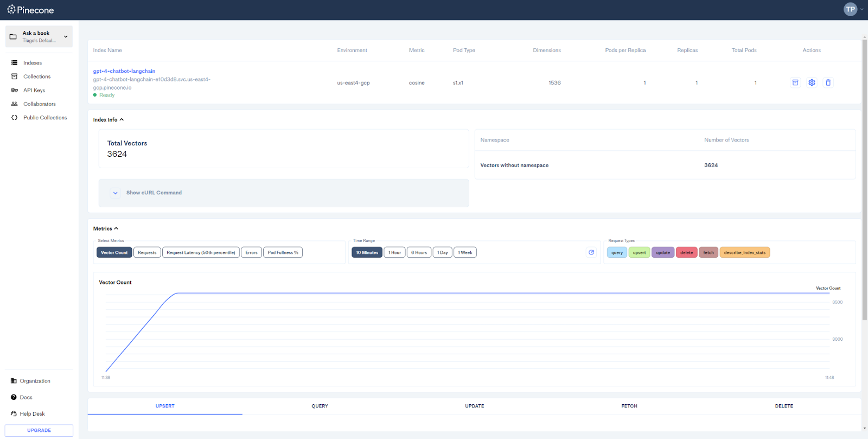Browse Public Collections in the sidebar
Screen dimensions: 868x439
(45, 117)
